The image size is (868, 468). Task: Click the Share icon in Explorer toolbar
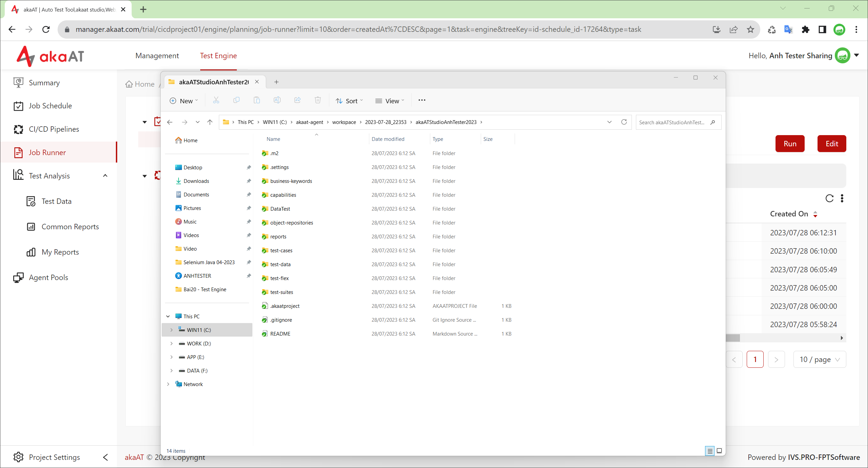[297, 100]
